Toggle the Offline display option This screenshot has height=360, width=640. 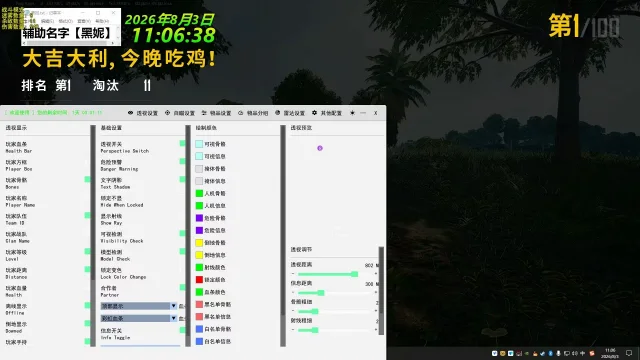(87, 305)
